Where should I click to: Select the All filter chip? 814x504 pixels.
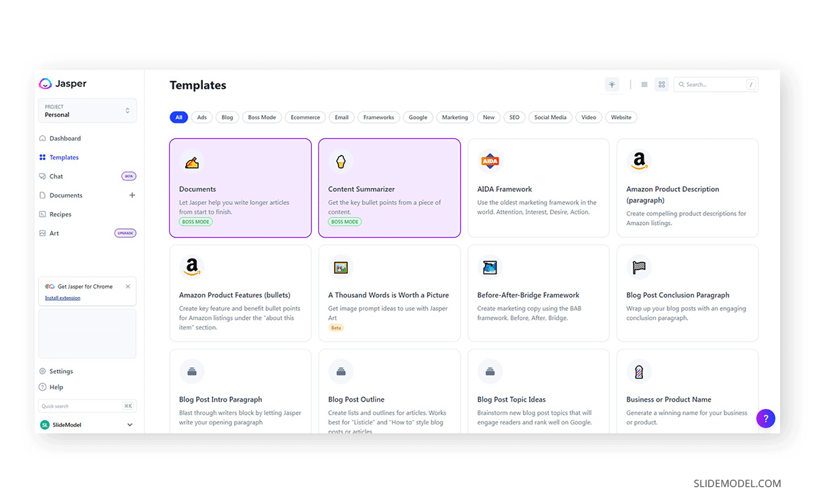pos(179,117)
